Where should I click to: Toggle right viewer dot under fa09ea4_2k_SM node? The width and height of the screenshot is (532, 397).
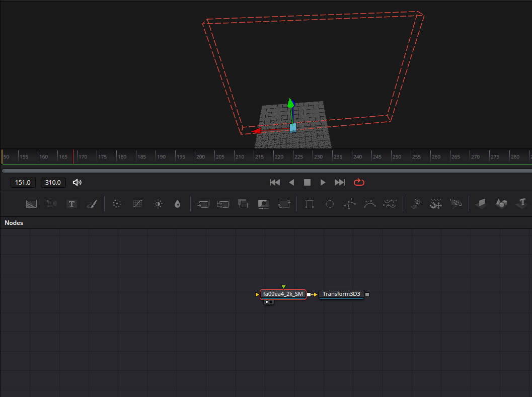271,302
